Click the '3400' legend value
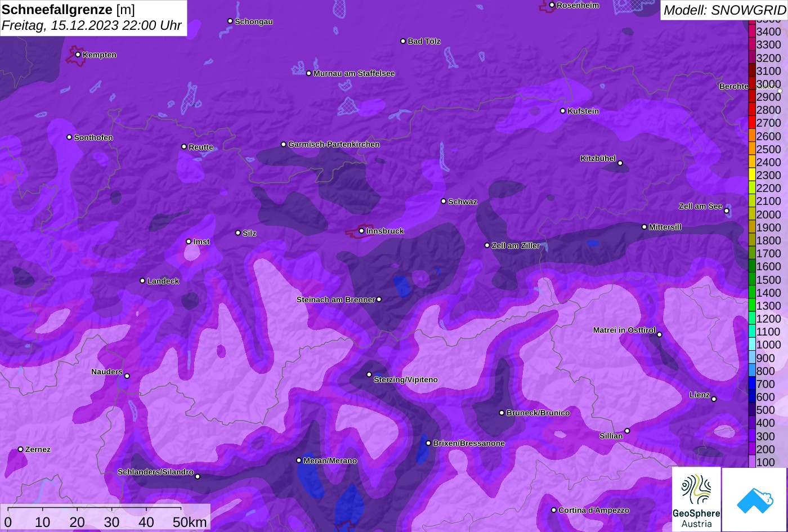The width and height of the screenshot is (788, 532). [x=769, y=32]
